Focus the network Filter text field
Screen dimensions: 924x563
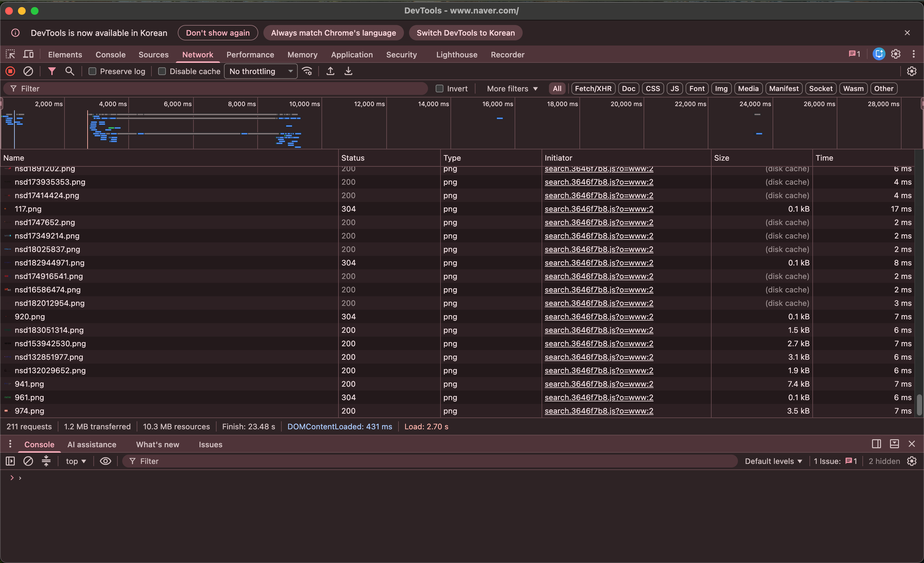(216, 88)
